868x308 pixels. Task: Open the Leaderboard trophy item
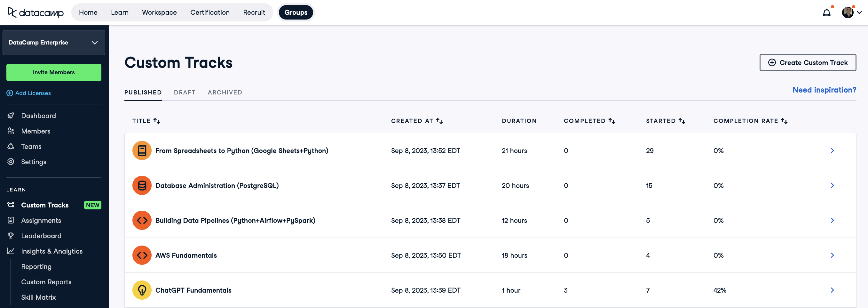click(x=41, y=236)
